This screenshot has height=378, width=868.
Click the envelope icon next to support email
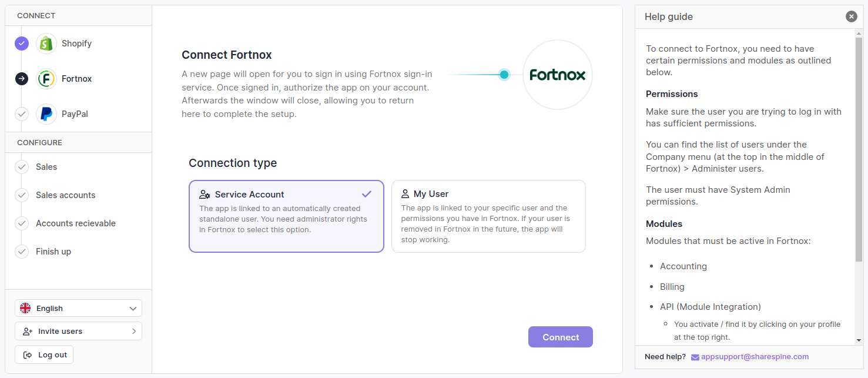click(695, 357)
